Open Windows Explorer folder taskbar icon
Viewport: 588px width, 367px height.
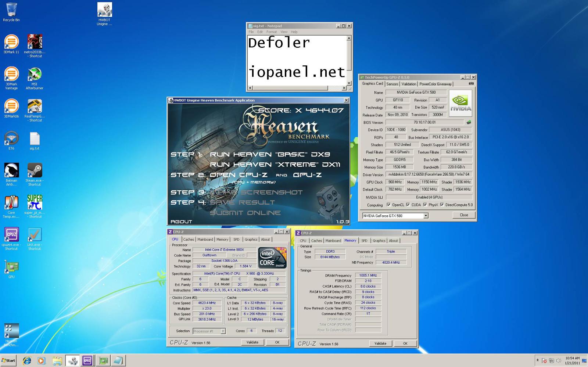tap(57, 361)
